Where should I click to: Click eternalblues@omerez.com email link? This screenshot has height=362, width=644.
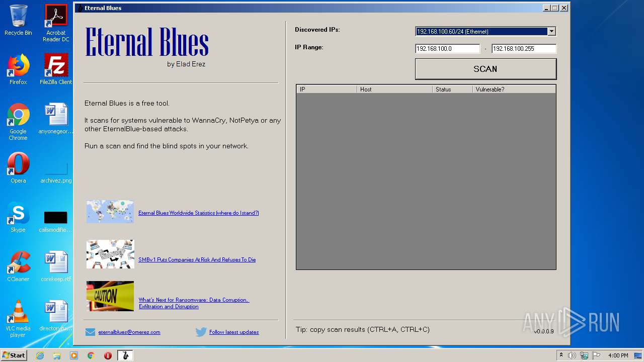[x=129, y=332]
